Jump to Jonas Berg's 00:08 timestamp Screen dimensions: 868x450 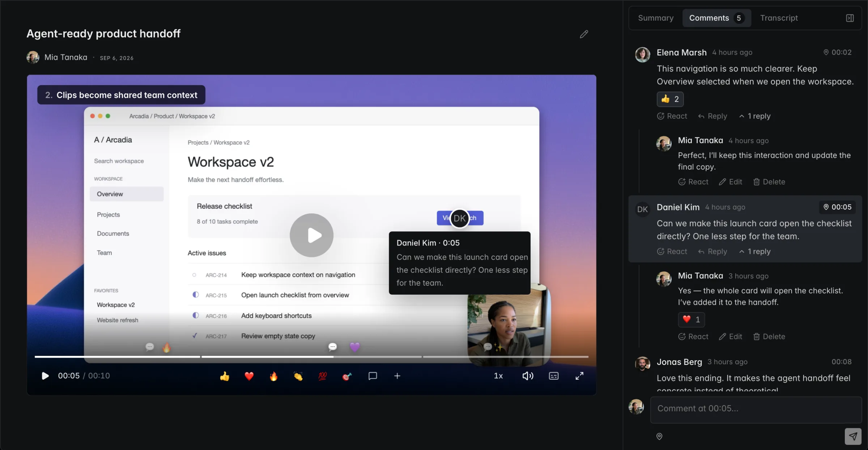(x=842, y=362)
